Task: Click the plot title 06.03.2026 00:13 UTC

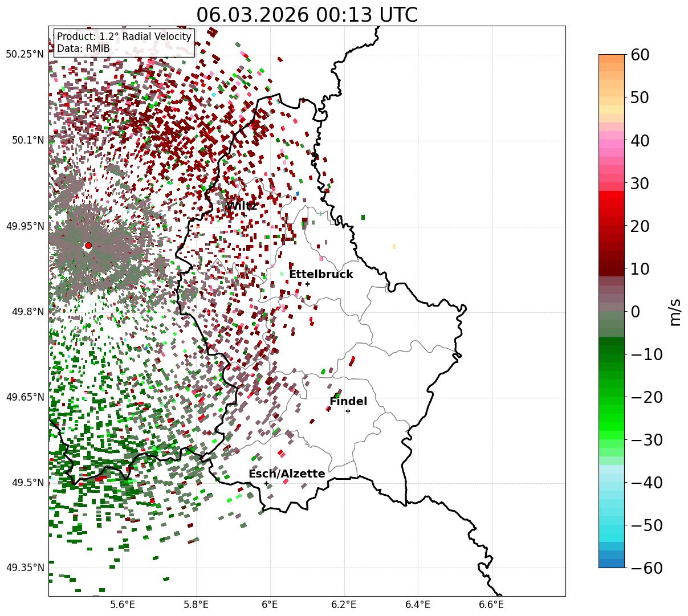Action: point(307,15)
